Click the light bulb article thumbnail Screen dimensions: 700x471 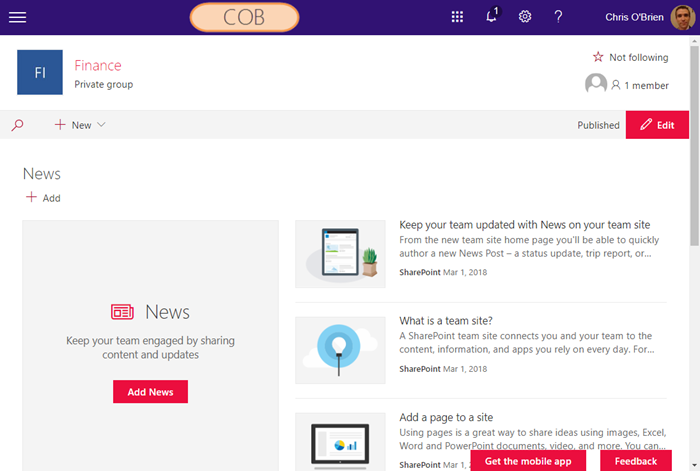[x=340, y=350]
